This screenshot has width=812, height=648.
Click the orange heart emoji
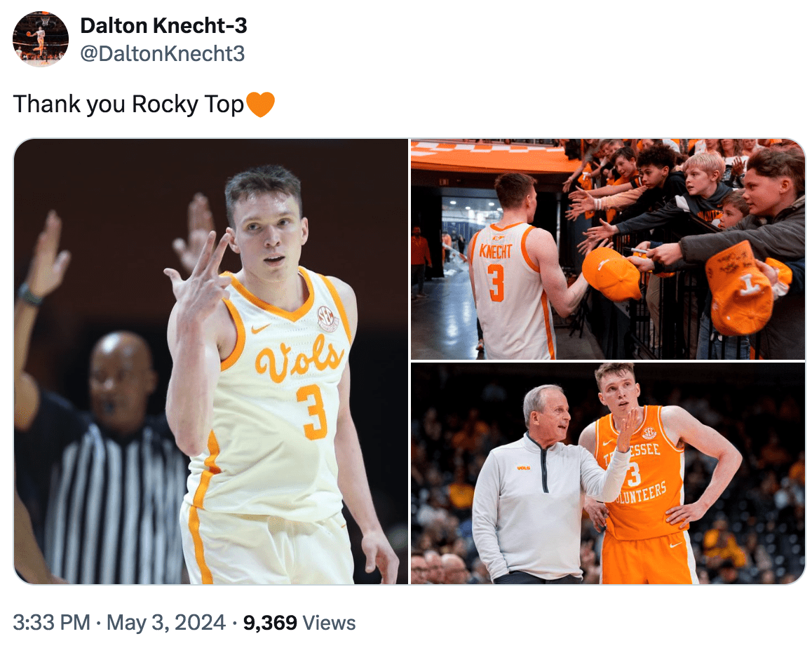click(261, 105)
